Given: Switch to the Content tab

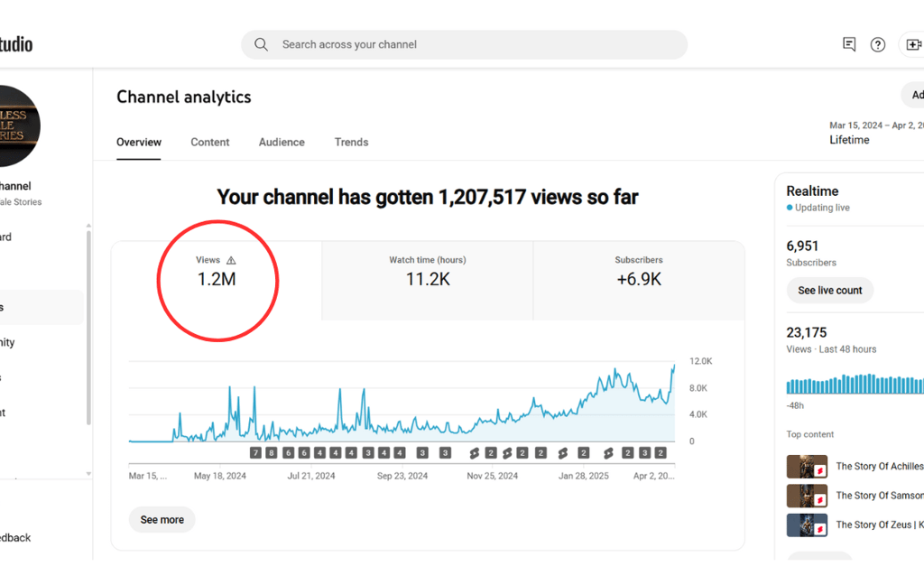Looking at the screenshot, I should 209,142.
